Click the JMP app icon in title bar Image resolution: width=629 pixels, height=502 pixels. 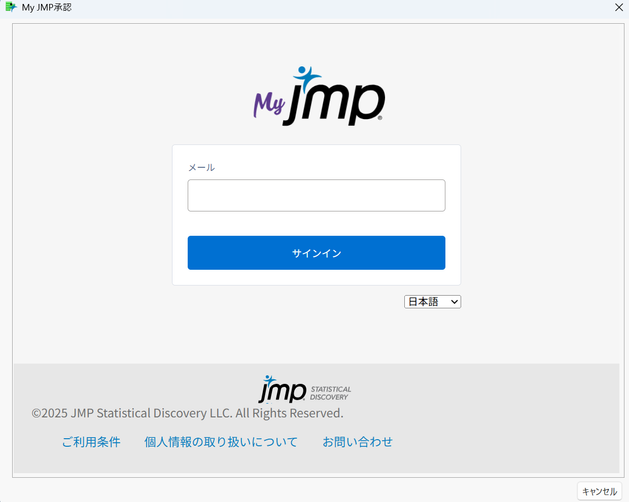coord(11,7)
